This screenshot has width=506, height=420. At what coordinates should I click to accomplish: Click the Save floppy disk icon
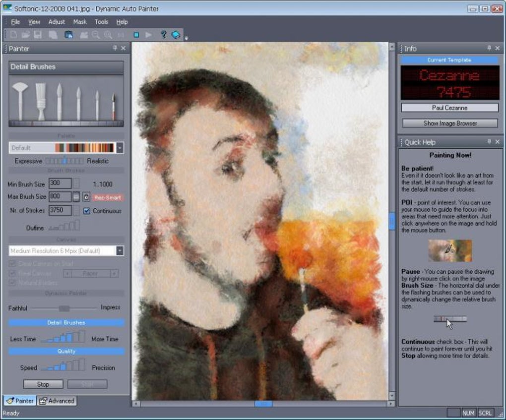(38, 35)
